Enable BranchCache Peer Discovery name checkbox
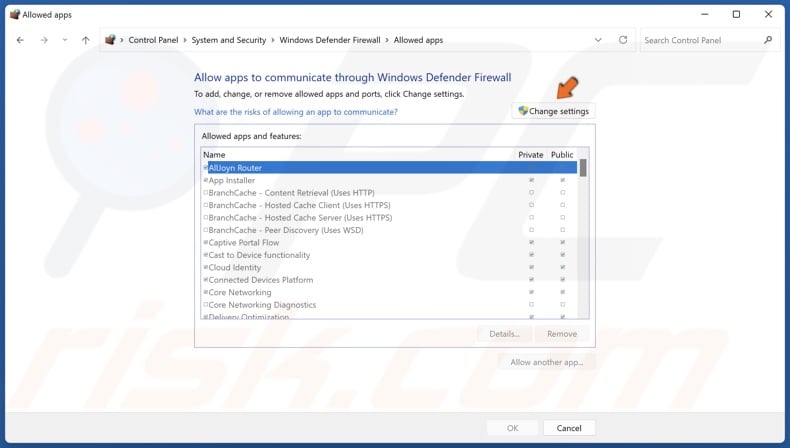The width and height of the screenshot is (790, 448). [x=206, y=230]
